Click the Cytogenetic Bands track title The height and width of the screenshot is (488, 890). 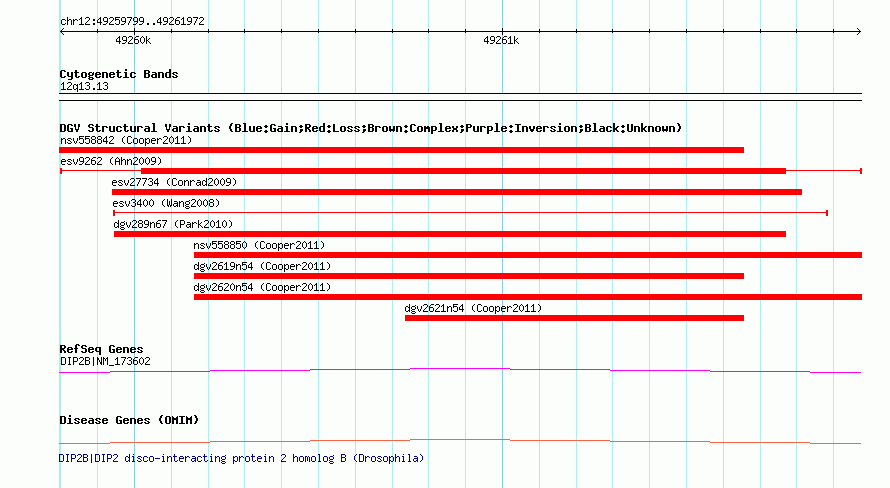(119, 74)
